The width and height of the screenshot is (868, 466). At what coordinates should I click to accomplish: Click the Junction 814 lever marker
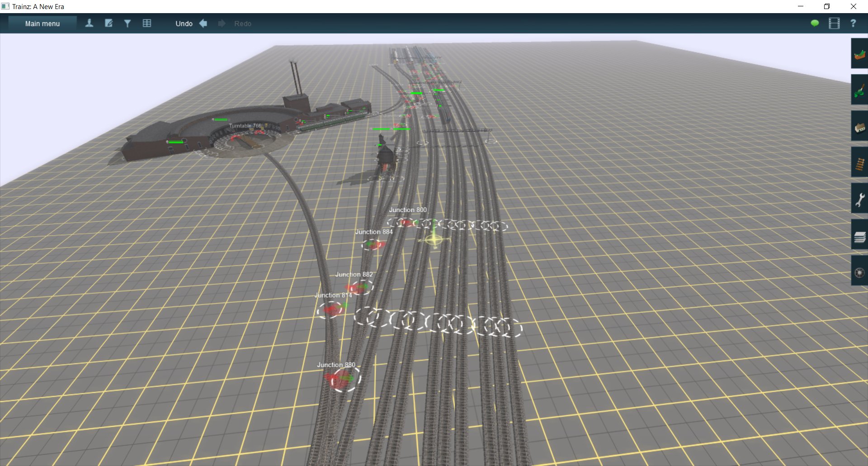(332, 309)
